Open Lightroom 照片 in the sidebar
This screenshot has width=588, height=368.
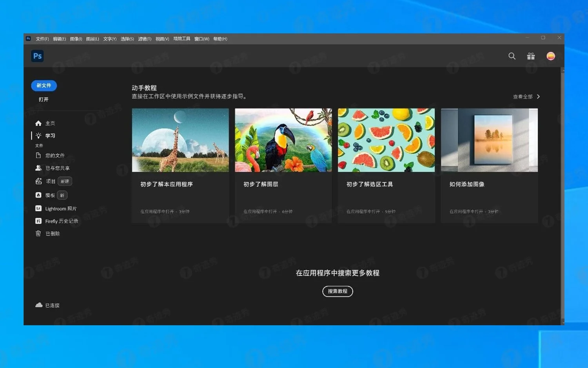(60, 208)
